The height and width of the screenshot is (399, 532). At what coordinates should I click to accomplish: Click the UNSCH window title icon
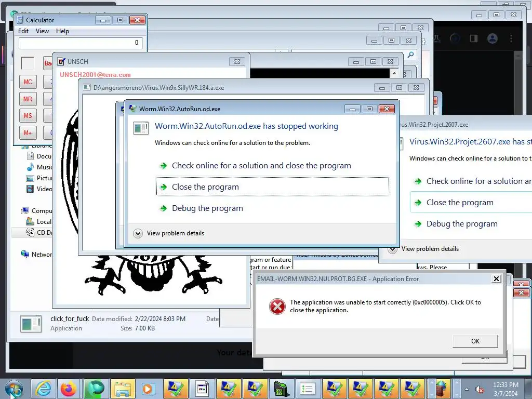click(61, 61)
